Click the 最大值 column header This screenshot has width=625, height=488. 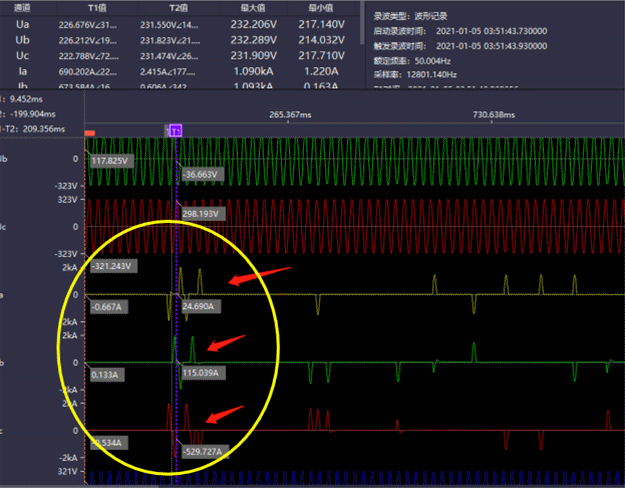pyautogui.click(x=252, y=7)
